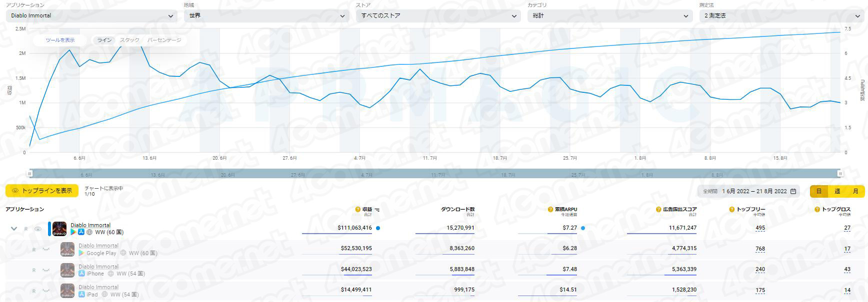Toggle the hidden-eye icon on the Google Play row
This screenshot has width=868, height=302.
pyautogui.click(x=46, y=249)
